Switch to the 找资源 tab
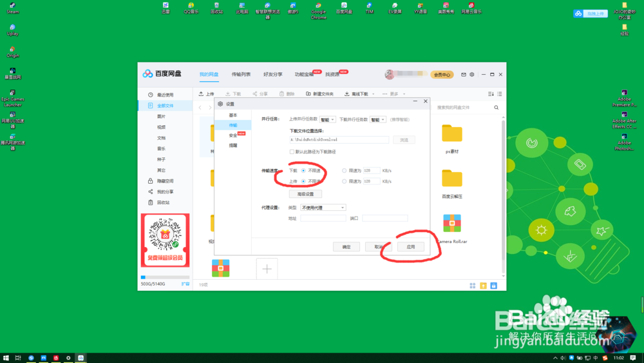644x363 pixels. tap(332, 74)
